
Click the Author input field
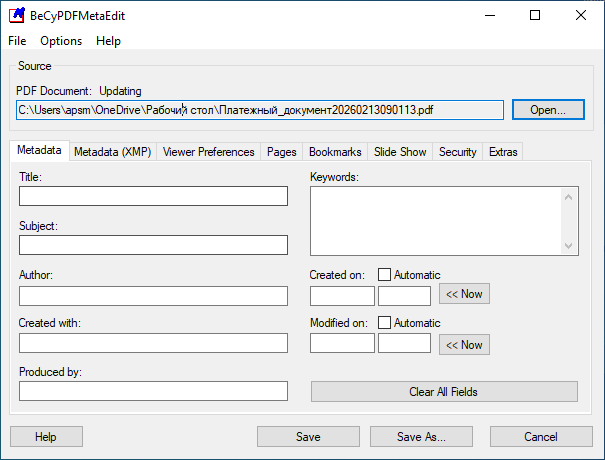click(153, 296)
